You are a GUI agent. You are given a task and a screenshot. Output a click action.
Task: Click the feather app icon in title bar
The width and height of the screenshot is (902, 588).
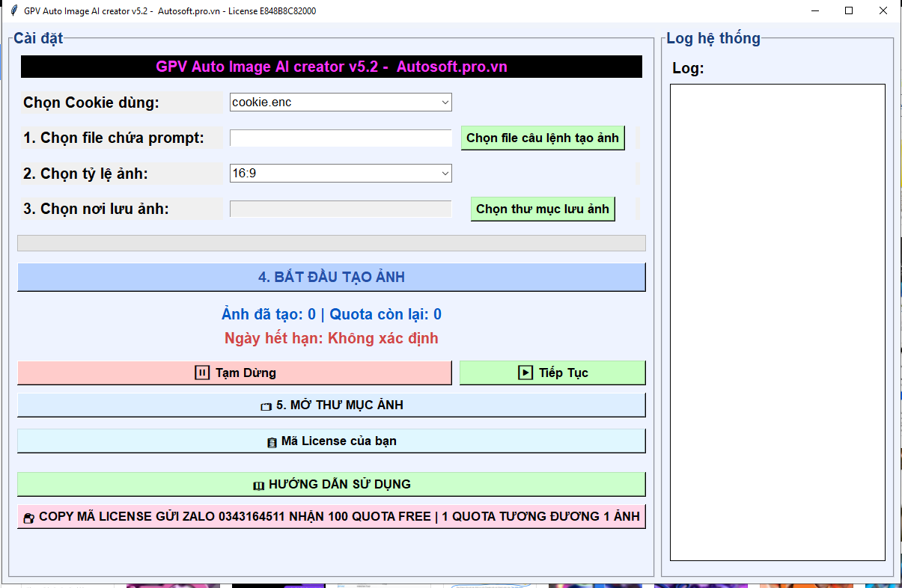tap(13, 10)
